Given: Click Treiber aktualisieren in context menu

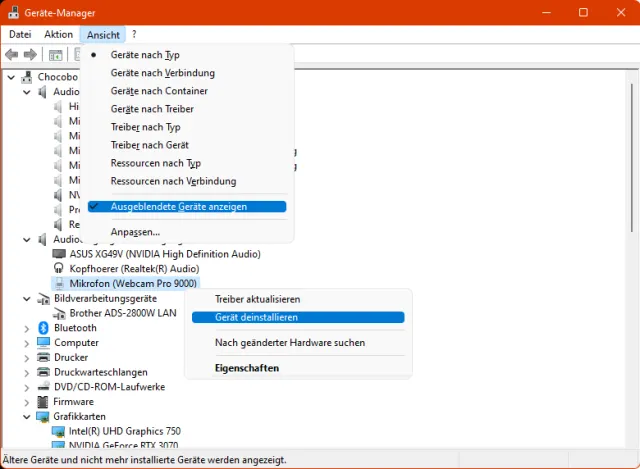Looking at the screenshot, I should (x=257, y=299).
